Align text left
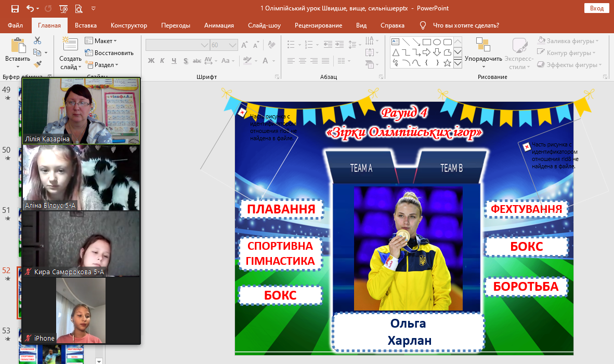 291,61
